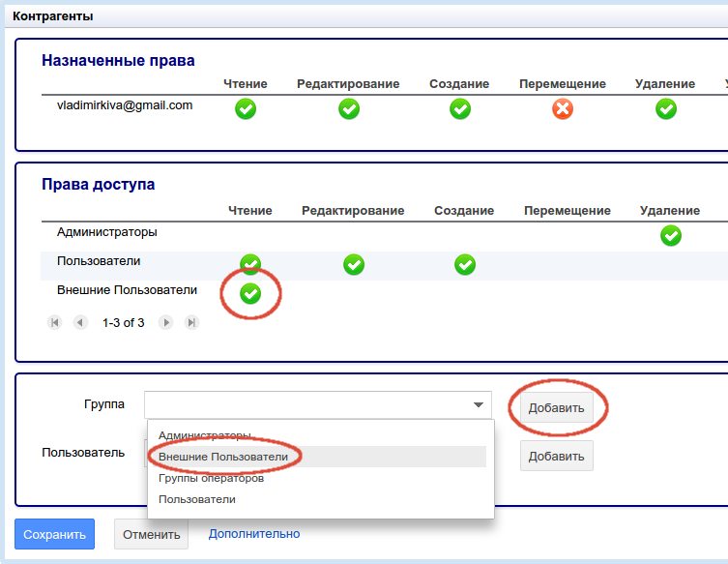Go to last page of access rights

pos(191,322)
